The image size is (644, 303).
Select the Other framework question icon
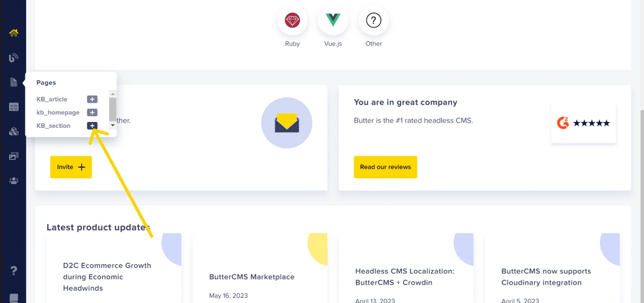374,21
